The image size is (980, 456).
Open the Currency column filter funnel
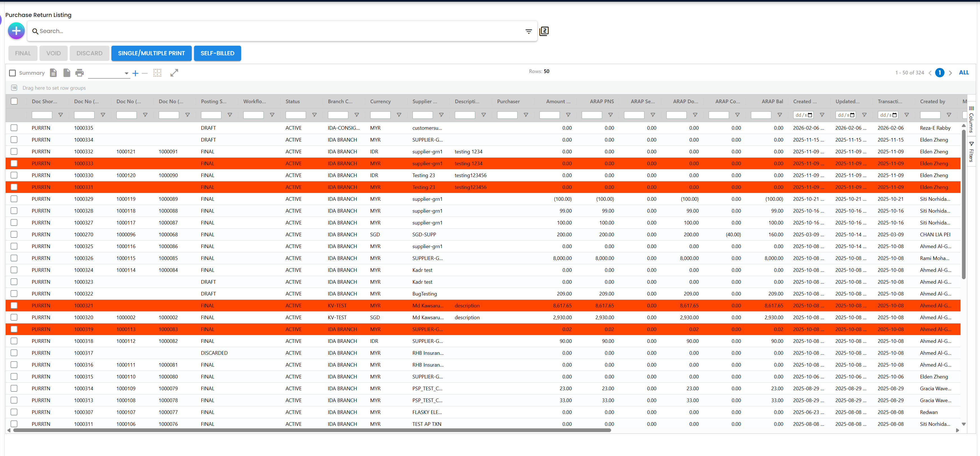tap(399, 114)
